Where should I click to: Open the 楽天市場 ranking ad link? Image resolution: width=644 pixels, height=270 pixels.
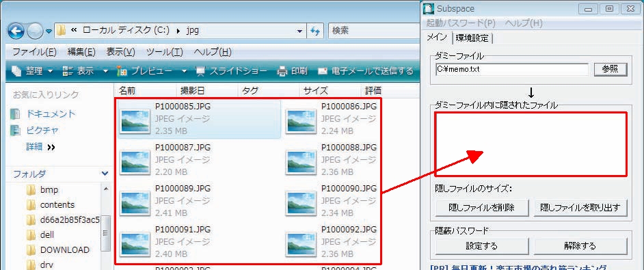click(518, 267)
